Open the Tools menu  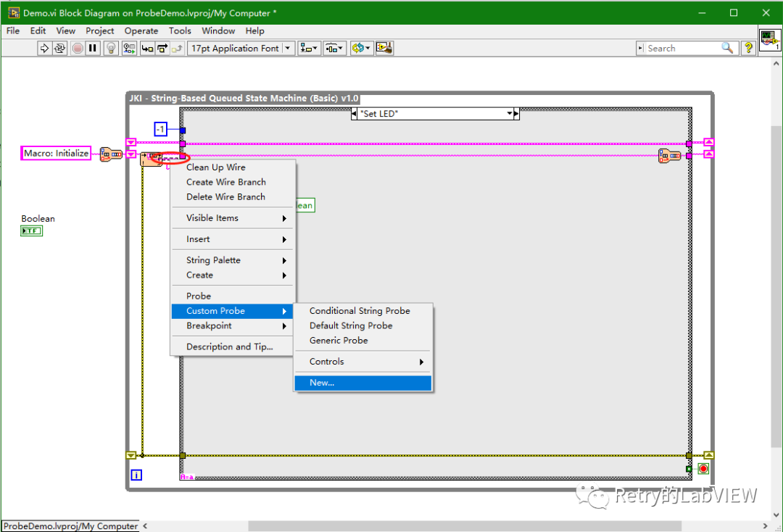pyautogui.click(x=180, y=30)
